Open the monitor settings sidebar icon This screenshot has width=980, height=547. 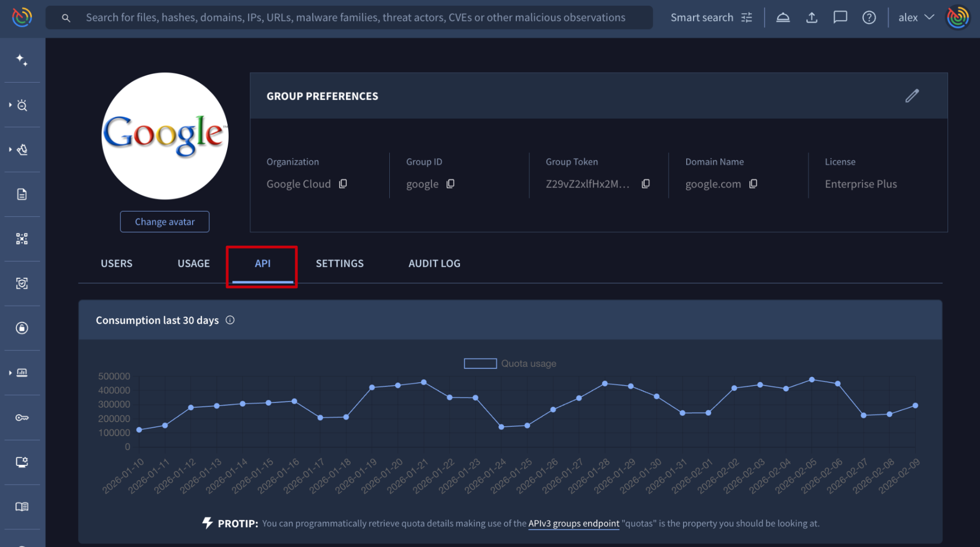click(x=22, y=462)
